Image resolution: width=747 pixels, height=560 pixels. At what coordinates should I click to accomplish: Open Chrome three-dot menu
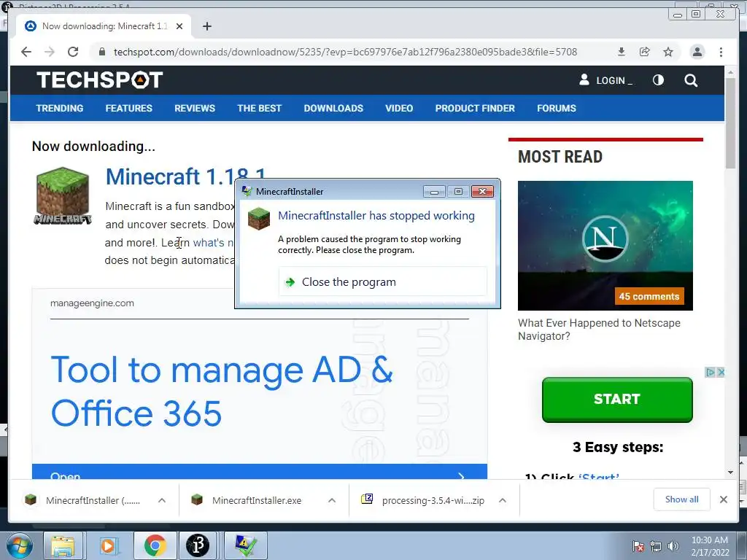(721, 52)
